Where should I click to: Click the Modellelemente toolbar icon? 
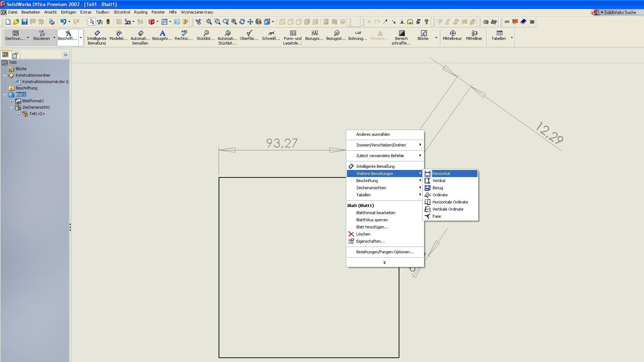(x=118, y=36)
